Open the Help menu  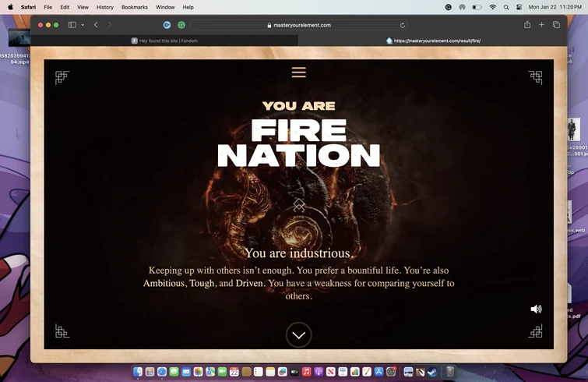[188, 7]
